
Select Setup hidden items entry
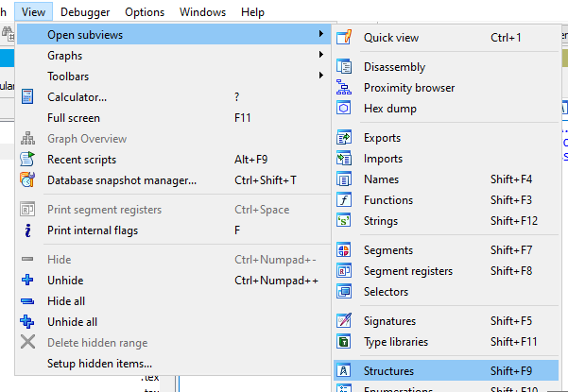(99, 364)
